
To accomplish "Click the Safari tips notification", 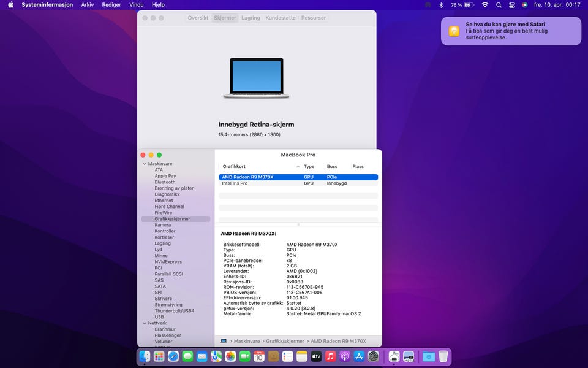I will [511, 31].
